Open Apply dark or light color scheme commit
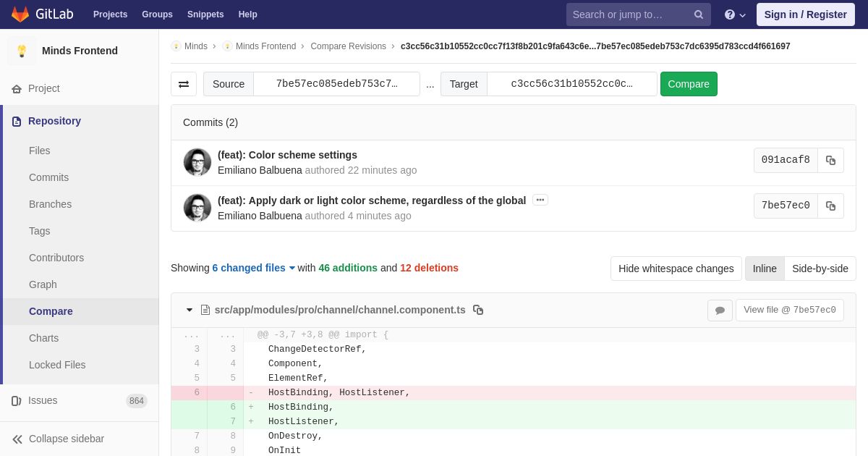 click(x=372, y=200)
